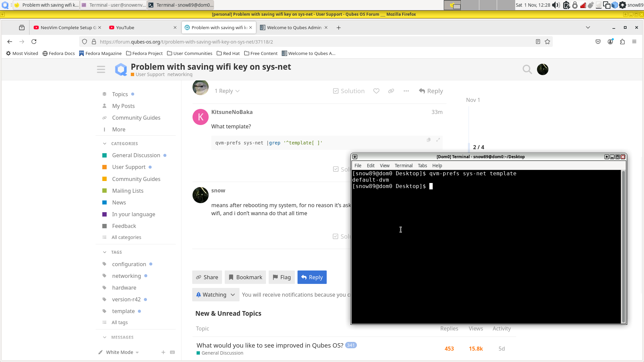
Task: Open the forum search magnifier icon
Action: coord(527,69)
